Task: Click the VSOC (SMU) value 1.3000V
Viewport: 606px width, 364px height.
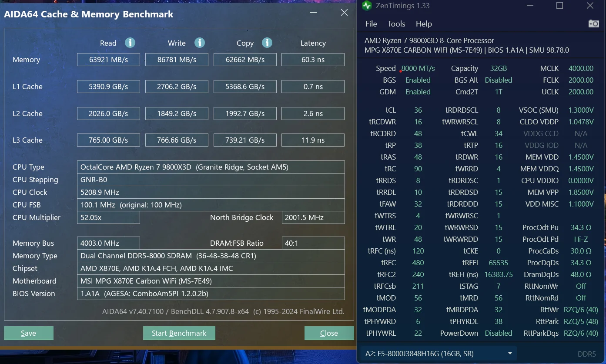Action: pos(581,110)
